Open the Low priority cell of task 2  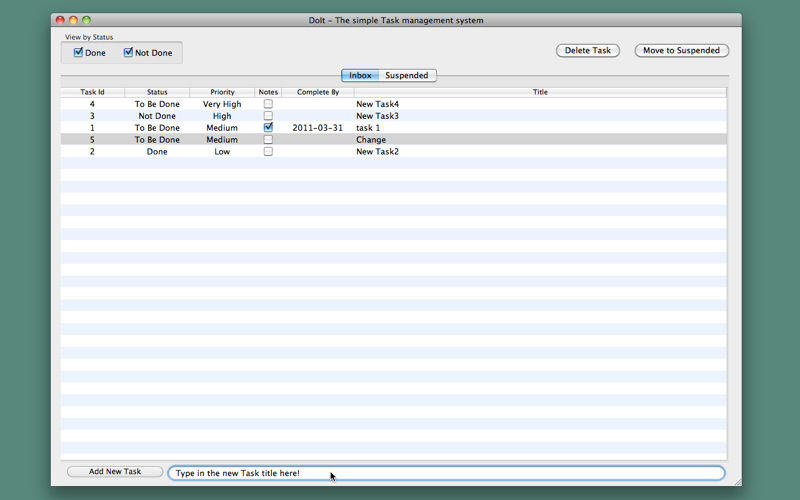(222, 152)
